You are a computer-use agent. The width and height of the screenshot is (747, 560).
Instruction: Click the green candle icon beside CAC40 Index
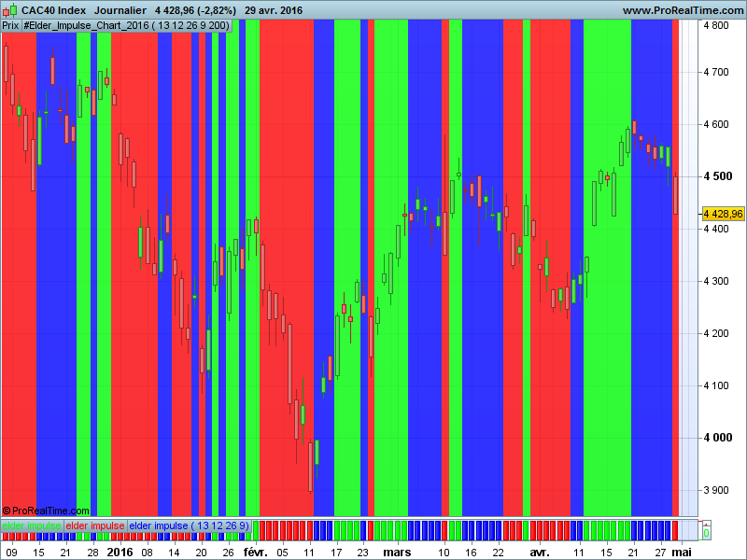(x=13, y=12)
